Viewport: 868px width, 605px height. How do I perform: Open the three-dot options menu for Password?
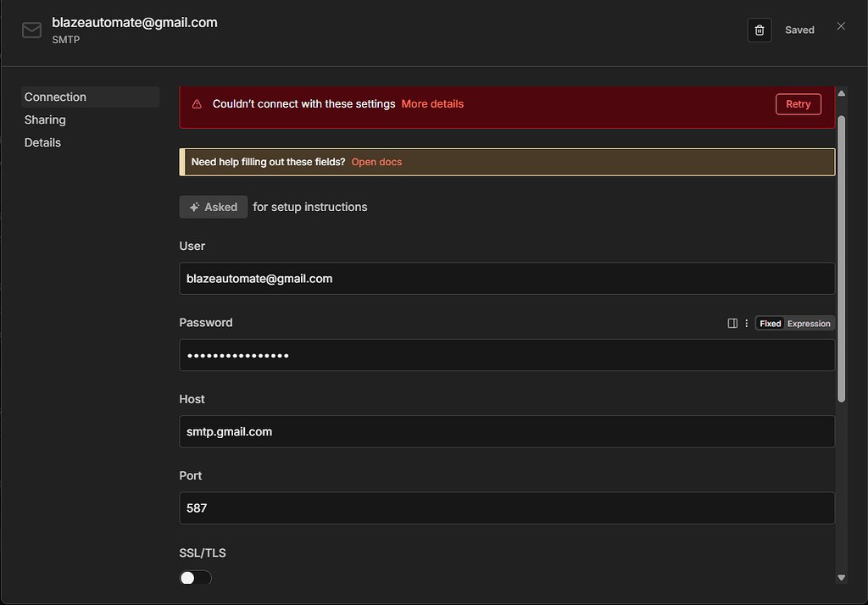pyautogui.click(x=746, y=324)
